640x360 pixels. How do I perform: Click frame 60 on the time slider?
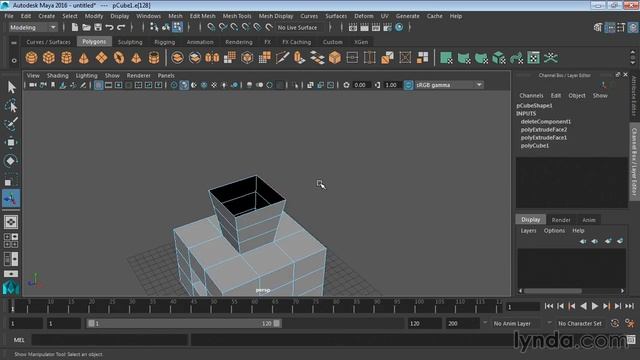point(254,306)
